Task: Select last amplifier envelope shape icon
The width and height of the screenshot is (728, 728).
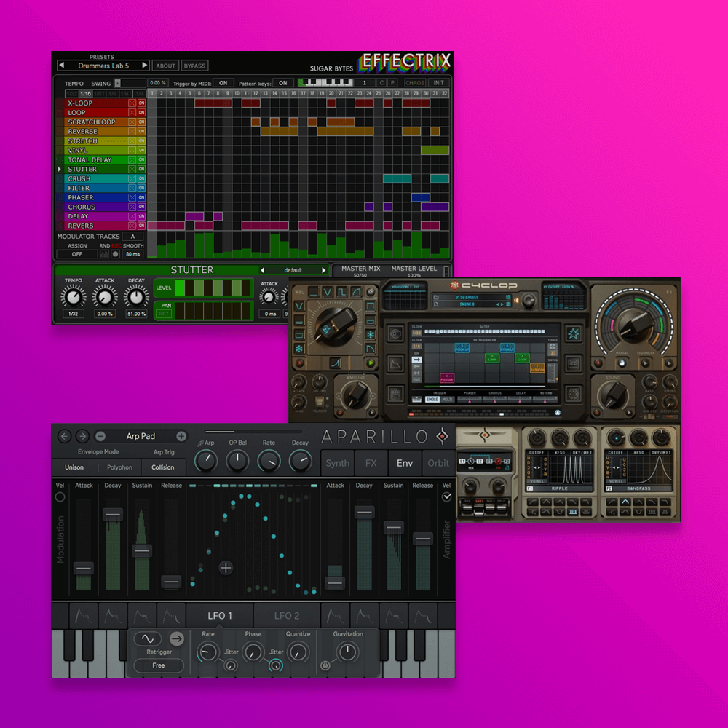Action: pos(423,616)
